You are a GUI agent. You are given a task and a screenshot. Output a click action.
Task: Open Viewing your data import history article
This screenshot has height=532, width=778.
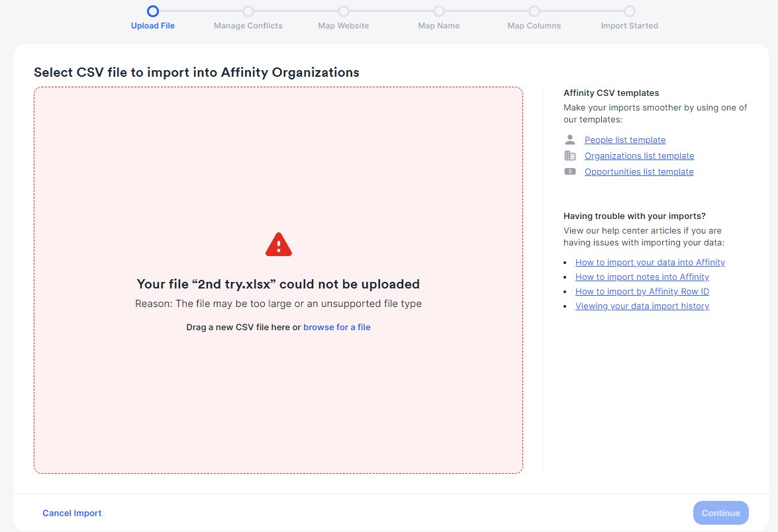642,306
